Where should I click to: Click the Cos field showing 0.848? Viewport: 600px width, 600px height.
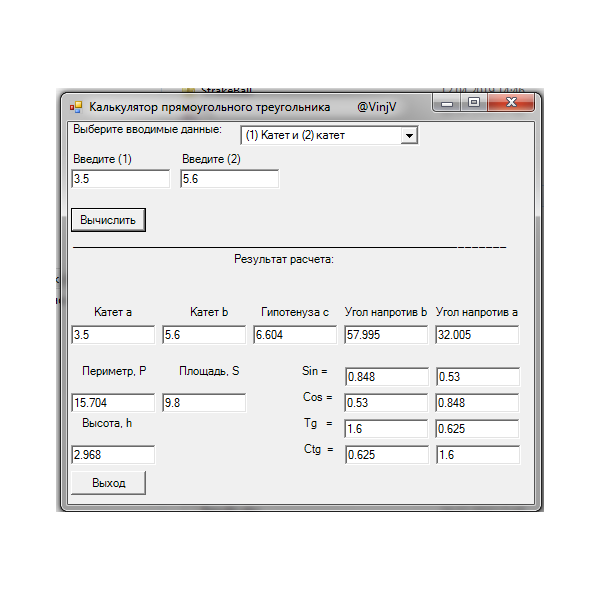[x=477, y=403]
